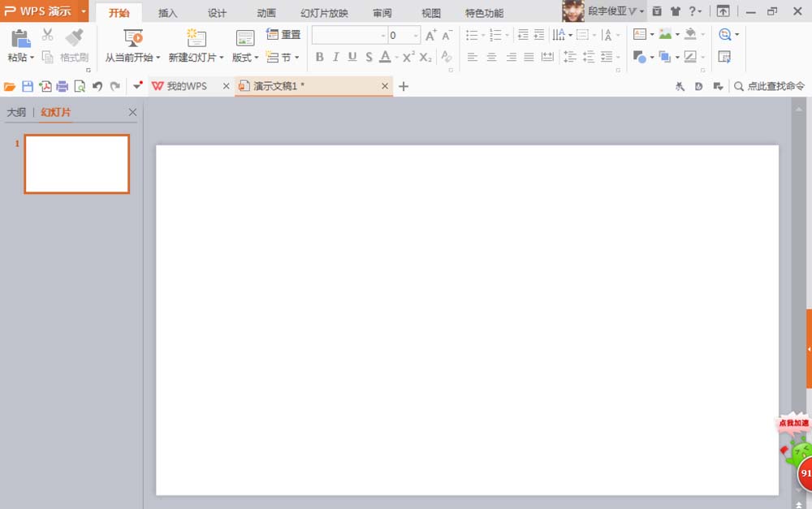The height and width of the screenshot is (509, 812).
Task: Open the font size dropdown
Action: [x=416, y=36]
